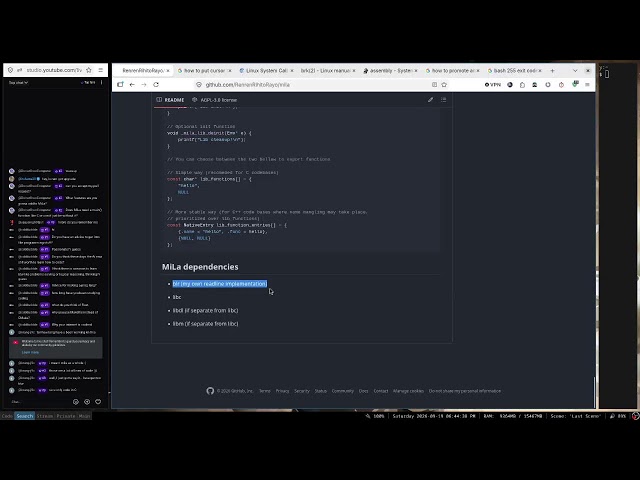Open chat three-dot options menu
Viewport: 640px width, 480px height.
[x=101, y=82]
